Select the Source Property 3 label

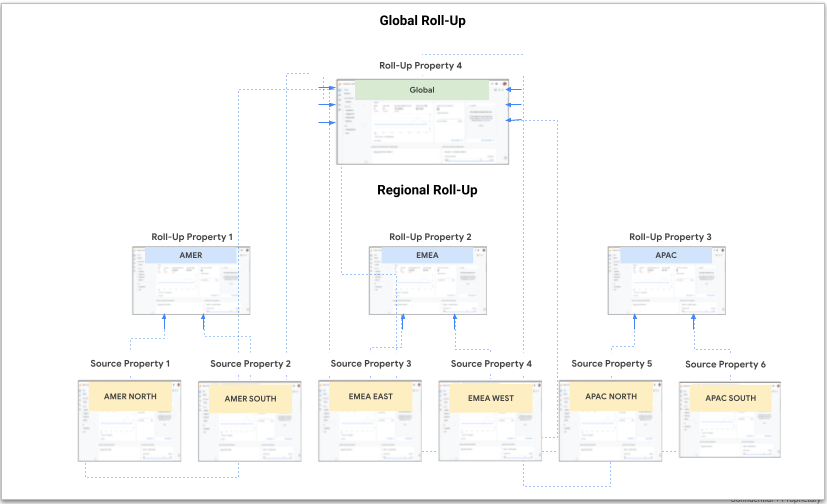(x=371, y=364)
